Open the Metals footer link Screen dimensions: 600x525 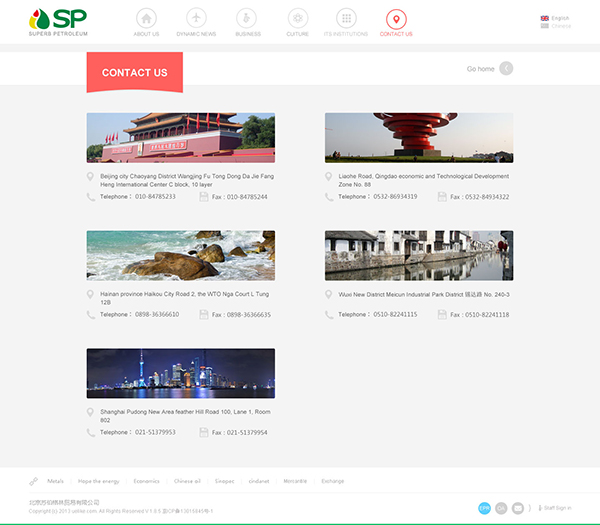pyautogui.click(x=55, y=481)
